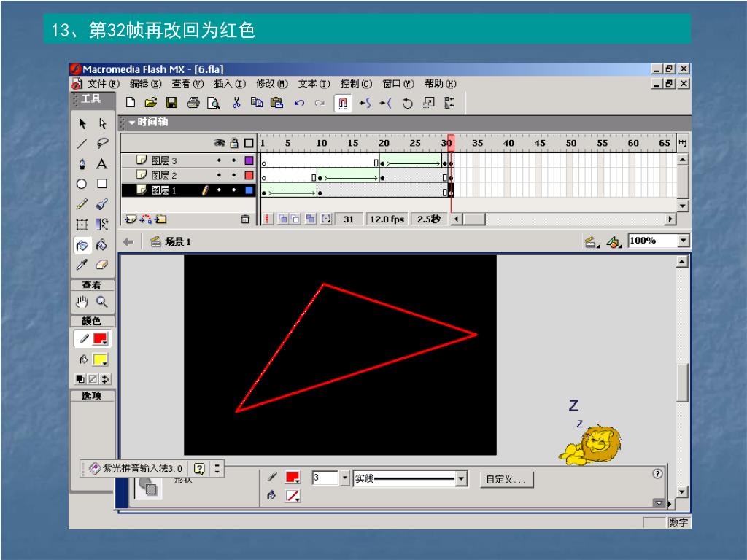Click the Cut scissors icon
This screenshot has width=747, height=560.
[x=236, y=102]
